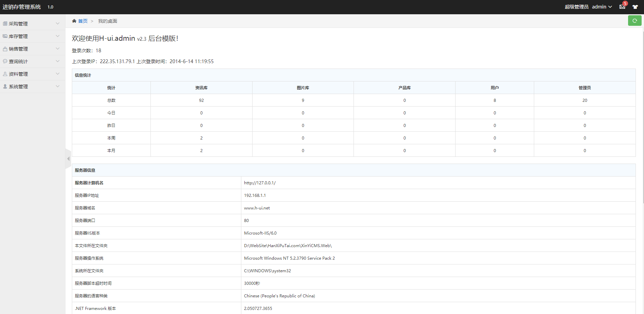Click the 总数 row 管理员 value 20
Image resolution: width=644 pixels, height=314 pixels.
coord(585,100)
